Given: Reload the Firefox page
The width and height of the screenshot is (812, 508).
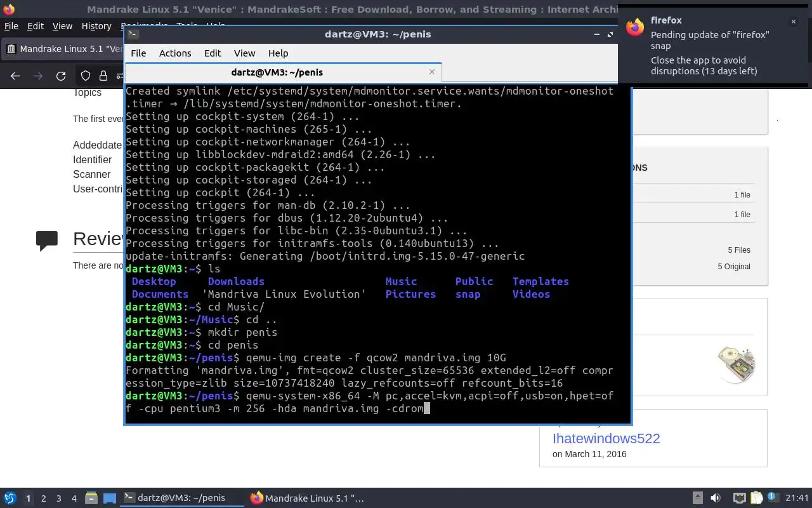Looking at the screenshot, I should [x=61, y=76].
